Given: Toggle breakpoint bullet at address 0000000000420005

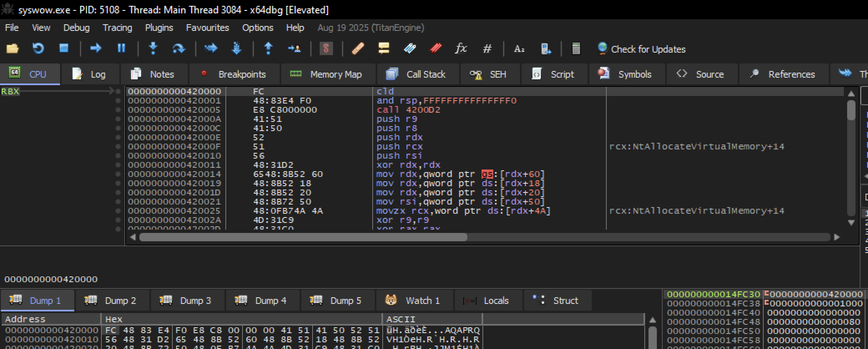Looking at the screenshot, I should click(118, 110).
